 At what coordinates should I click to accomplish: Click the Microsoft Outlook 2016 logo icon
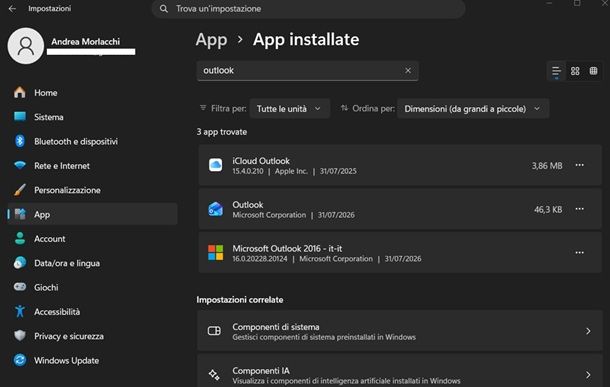point(216,252)
